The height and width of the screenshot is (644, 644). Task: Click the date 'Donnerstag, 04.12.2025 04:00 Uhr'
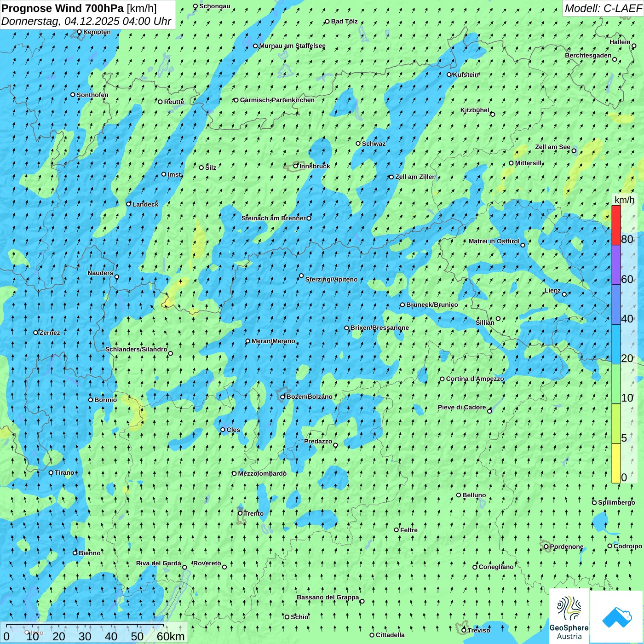pos(86,21)
